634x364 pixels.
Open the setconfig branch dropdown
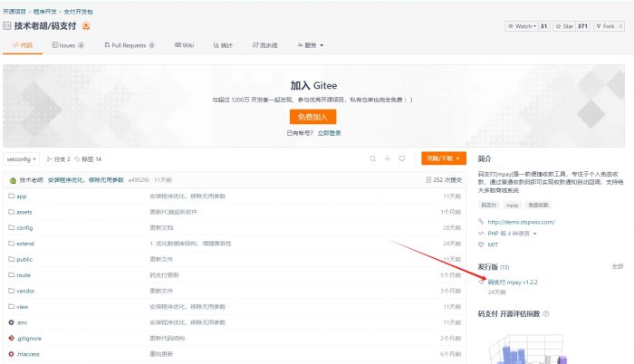click(x=20, y=158)
